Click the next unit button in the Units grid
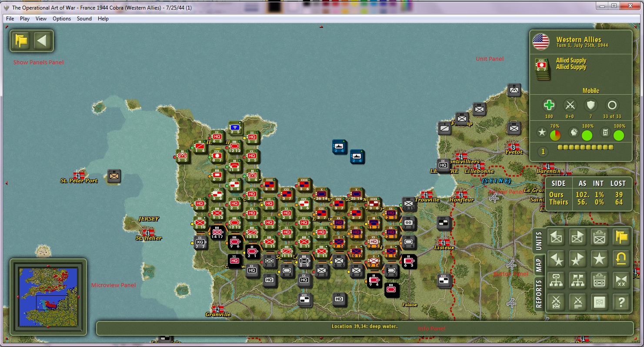 578,237
